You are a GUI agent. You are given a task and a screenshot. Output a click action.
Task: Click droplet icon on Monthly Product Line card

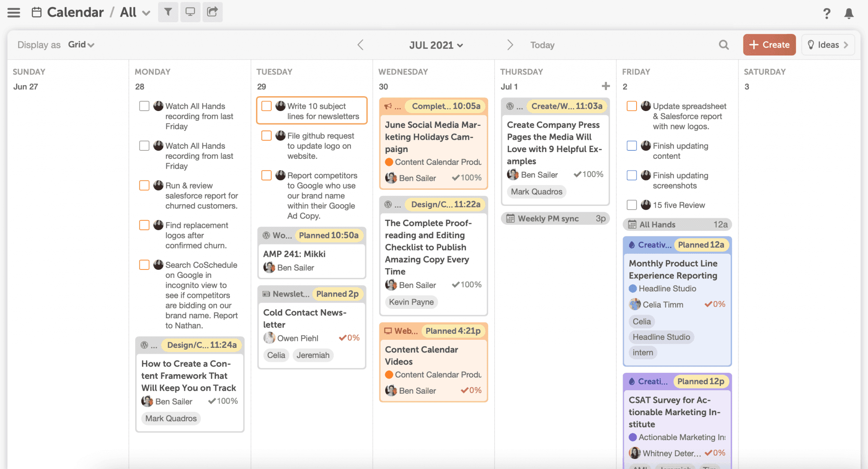[632, 245]
